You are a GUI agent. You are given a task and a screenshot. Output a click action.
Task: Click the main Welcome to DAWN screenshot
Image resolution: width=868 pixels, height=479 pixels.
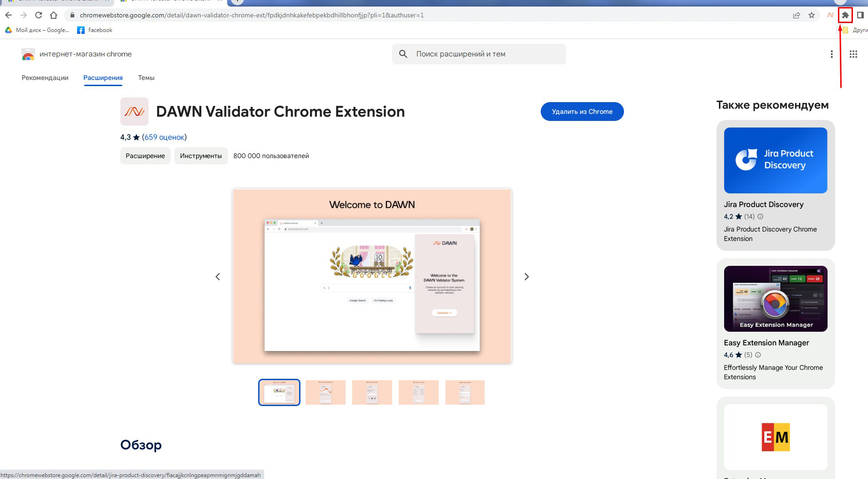tap(372, 276)
